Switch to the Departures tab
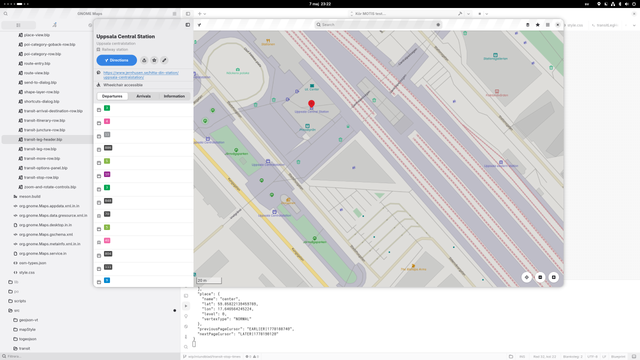Screen dimensions: 640x360 coord(112,96)
